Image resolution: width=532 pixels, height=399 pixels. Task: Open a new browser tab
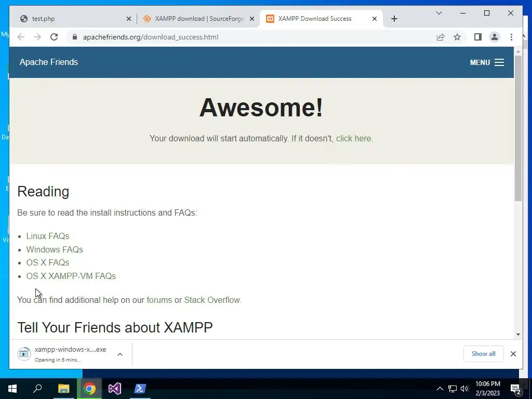(x=394, y=19)
